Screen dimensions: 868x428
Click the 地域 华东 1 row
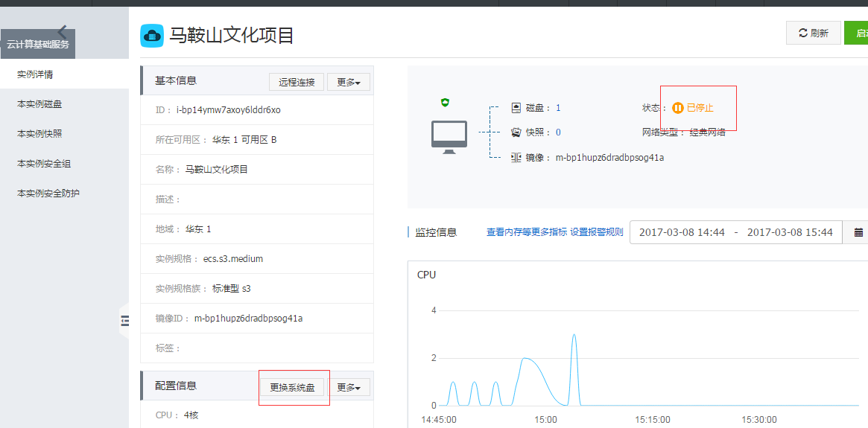click(257, 229)
